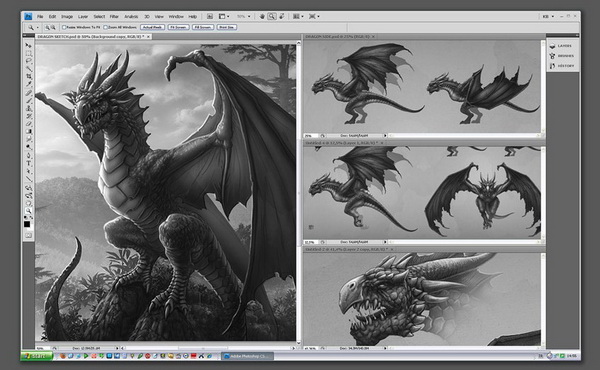Select the Clone Stamp tool
The height and width of the screenshot is (370, 600).
28,108
